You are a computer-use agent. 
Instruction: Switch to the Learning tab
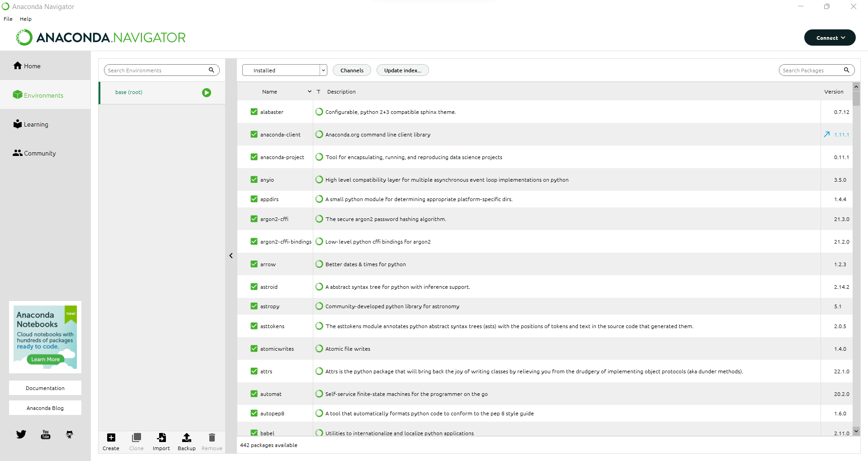(x=36, y=124)
